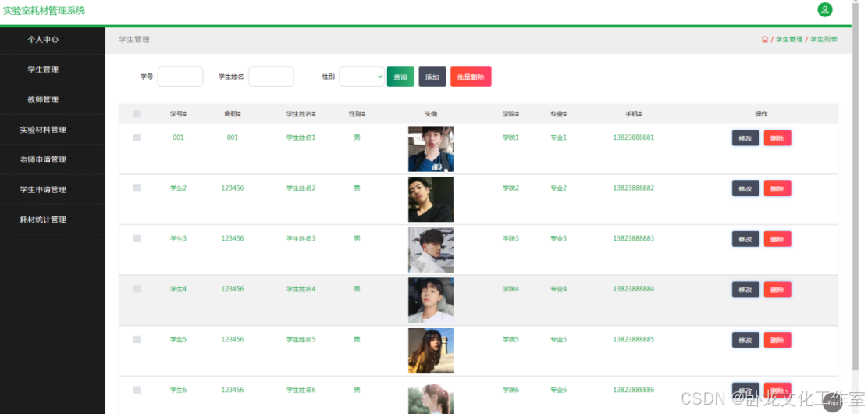The height and width of the screenshot is (414, 868).
Task: Click the 13823888886 phone cell
Action: point(633,390)
